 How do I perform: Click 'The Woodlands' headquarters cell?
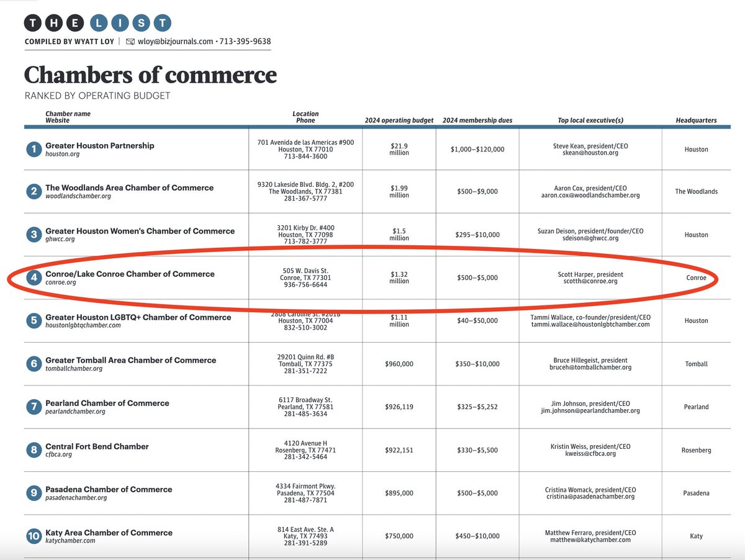697,192
